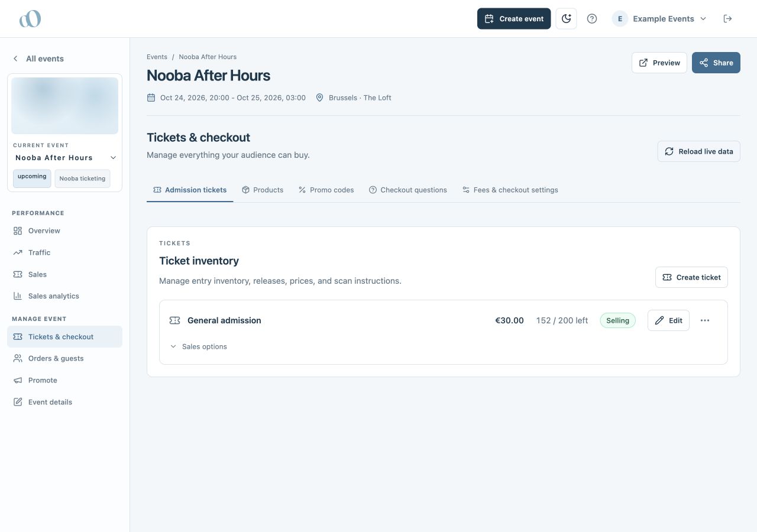Image resolution: width=757 pixels, height=532 pixels.
Task: Click the €30.00 ticket price
Action: tap(509, 320)
